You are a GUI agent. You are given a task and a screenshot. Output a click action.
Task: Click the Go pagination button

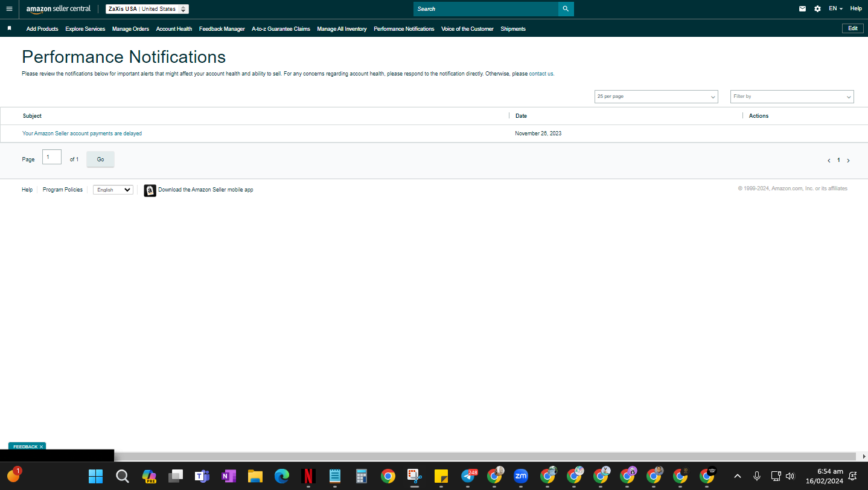point(100,160)
